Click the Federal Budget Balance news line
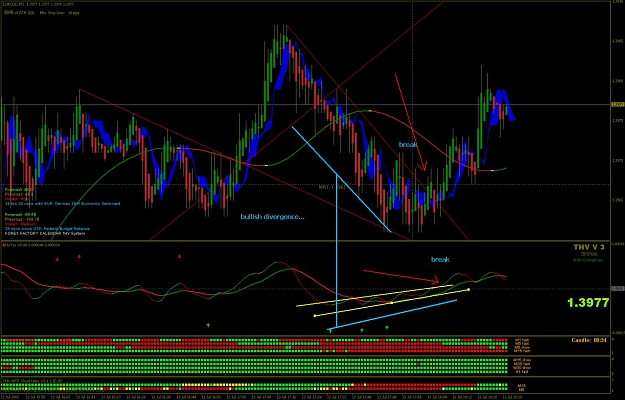 [47, 229]
